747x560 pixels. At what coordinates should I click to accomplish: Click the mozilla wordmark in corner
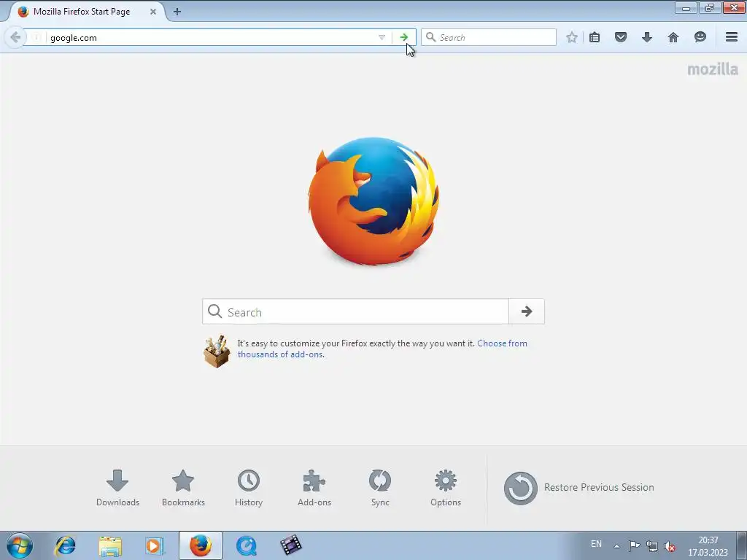pos(713,69)
